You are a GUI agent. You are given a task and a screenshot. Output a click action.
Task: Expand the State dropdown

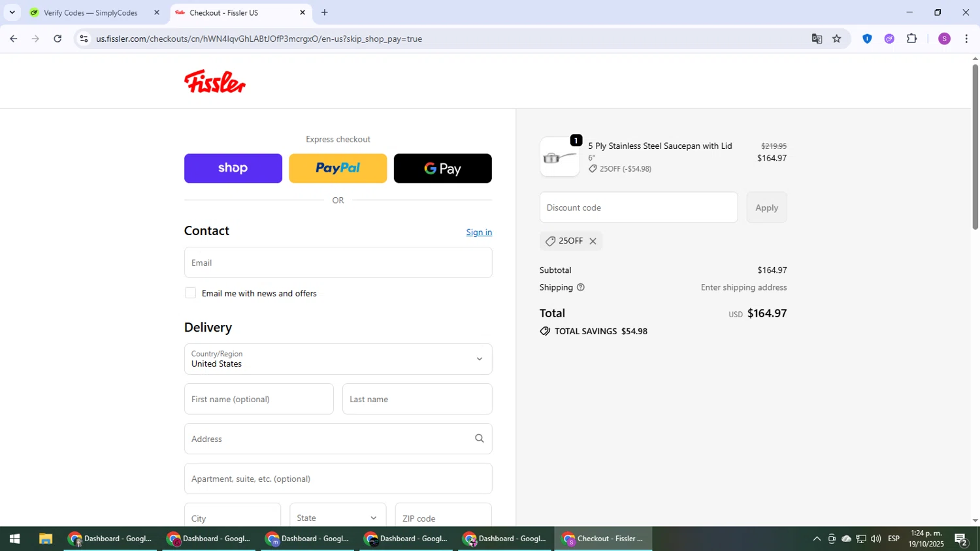pos(338,516)
